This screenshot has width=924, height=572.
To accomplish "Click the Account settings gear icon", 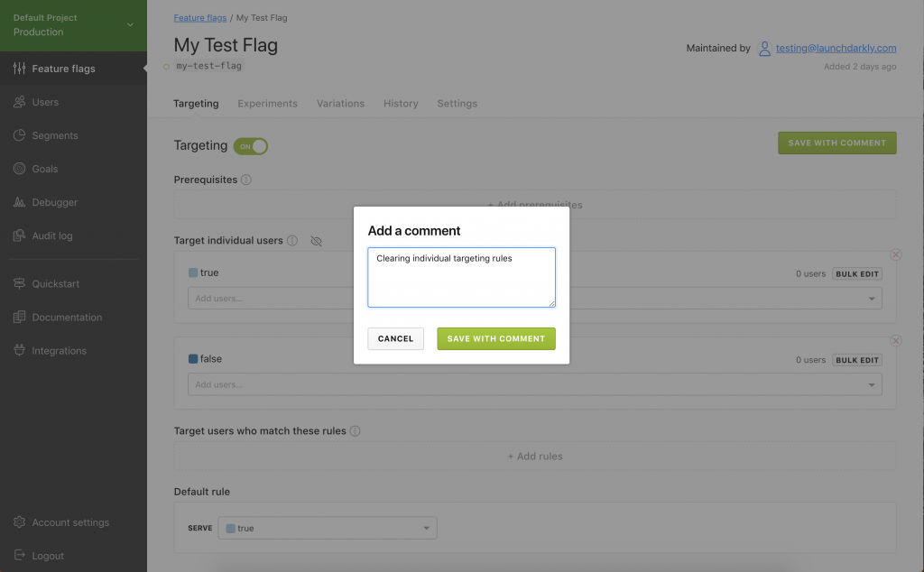I will 20,522.
